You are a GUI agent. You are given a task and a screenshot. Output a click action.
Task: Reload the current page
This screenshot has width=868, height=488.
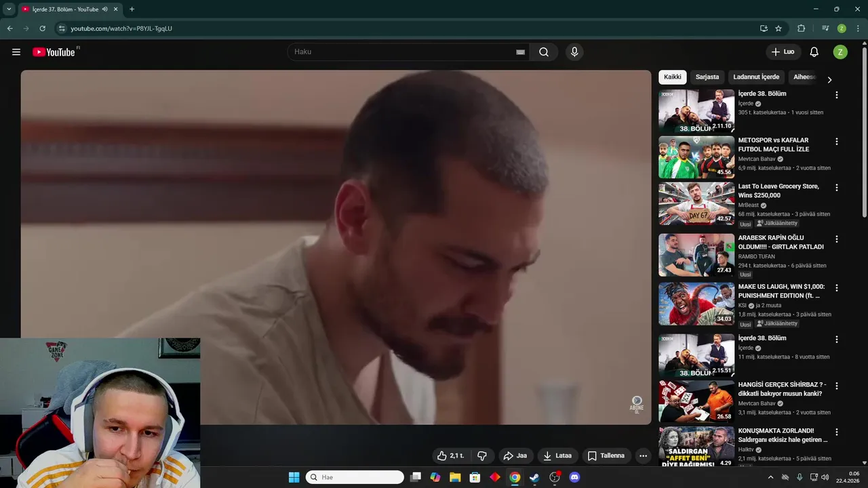coord(42,28)
